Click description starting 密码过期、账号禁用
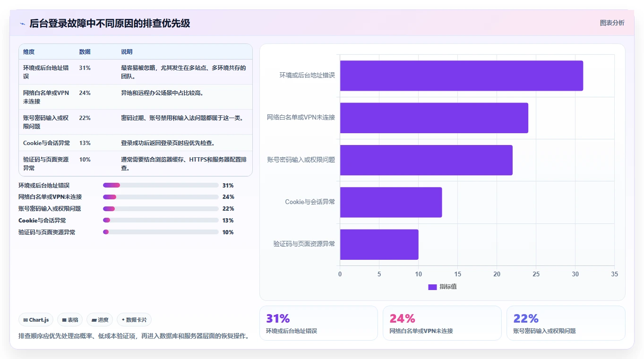 pyautogui.click(x=183, y=118)
